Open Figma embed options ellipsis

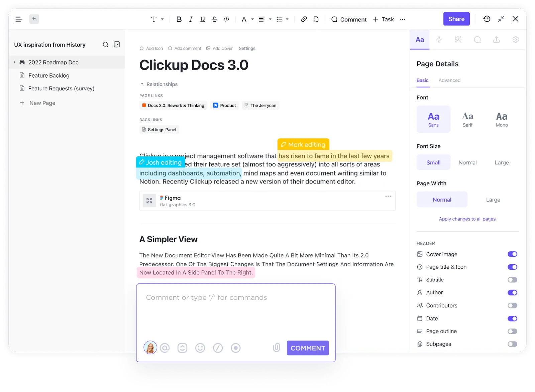388,197
